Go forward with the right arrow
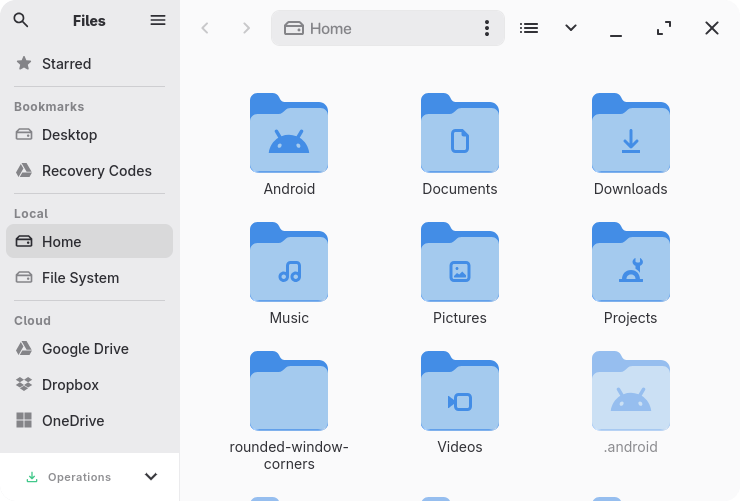Image resolution: width=740 pixels, height=501 pixels. pos(246,28)
